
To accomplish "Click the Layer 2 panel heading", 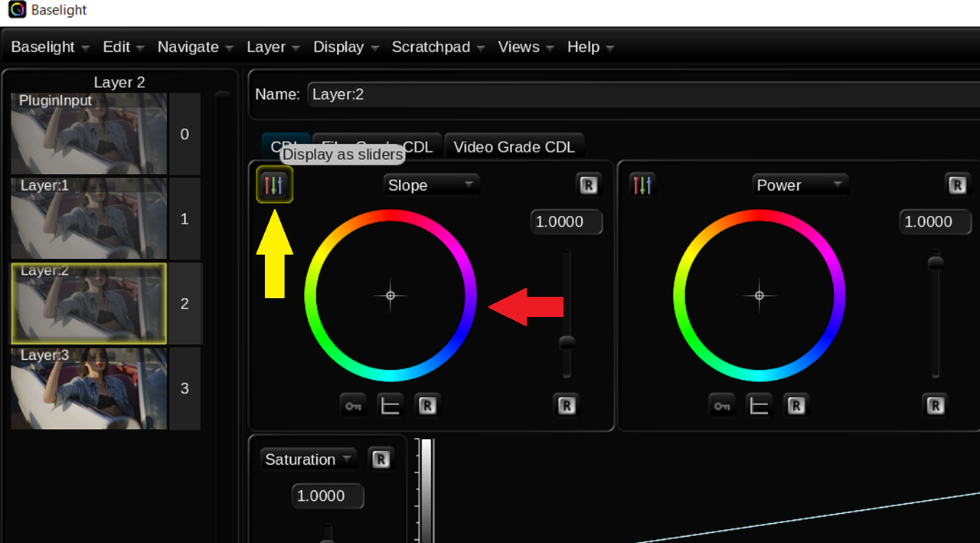I will click(119, 82).
